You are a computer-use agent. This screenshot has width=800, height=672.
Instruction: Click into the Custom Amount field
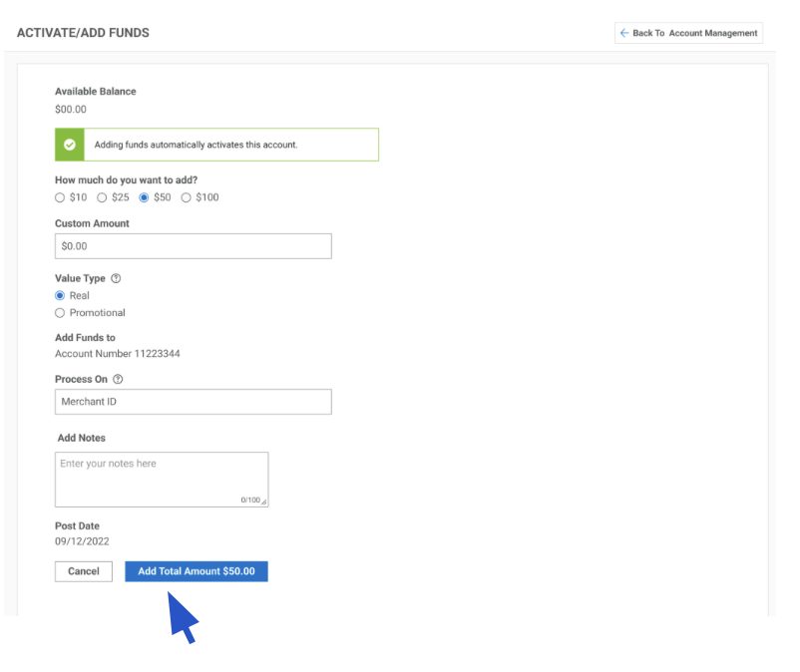[193, 246]
